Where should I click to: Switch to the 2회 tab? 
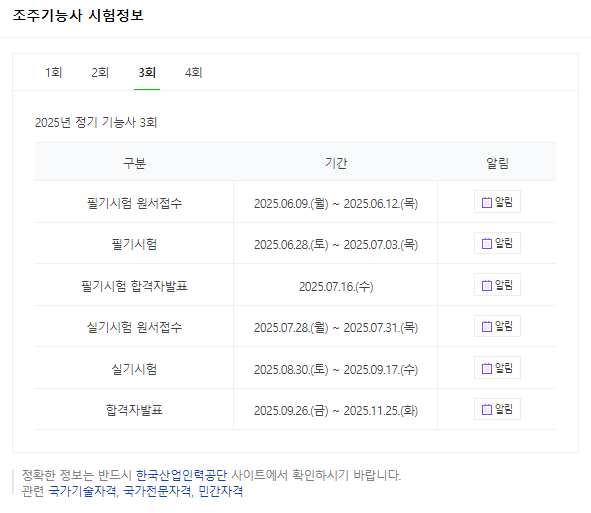[100, 72]
